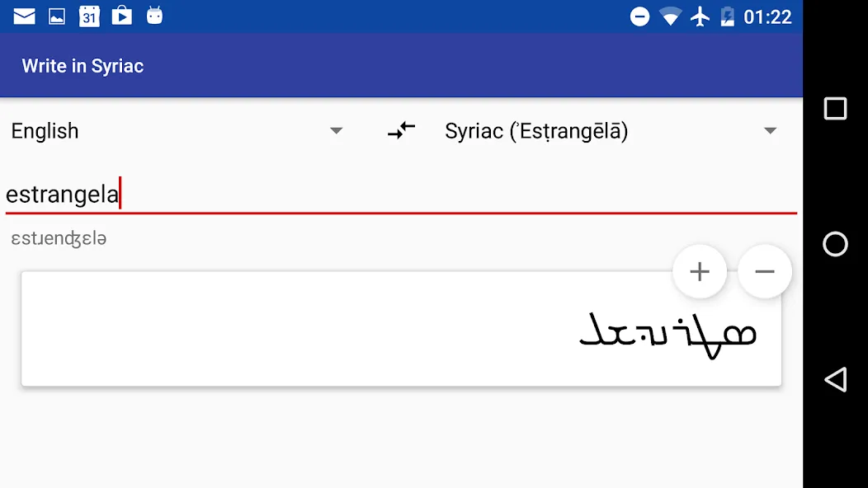Image resolution: width=868 pixels, height=488 pixels.
Task: Expand the English source language dropdown
Action: tap(177, 131)
